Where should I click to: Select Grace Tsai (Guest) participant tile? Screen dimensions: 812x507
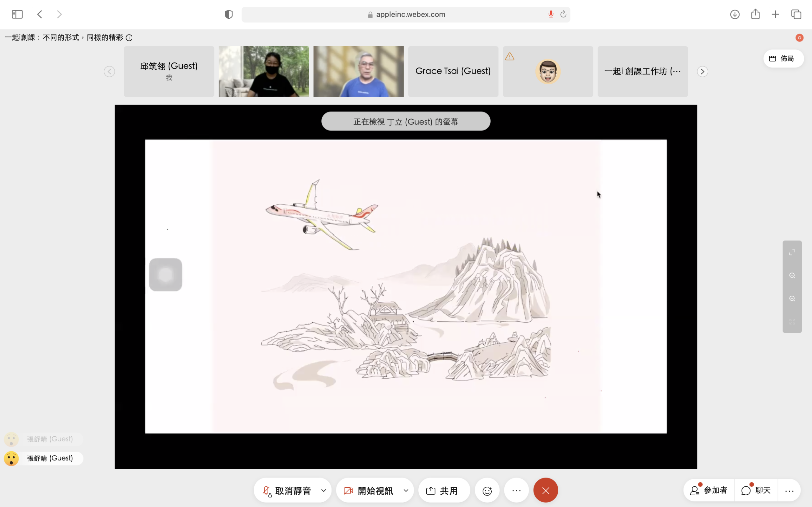click(x=453, y=71)
